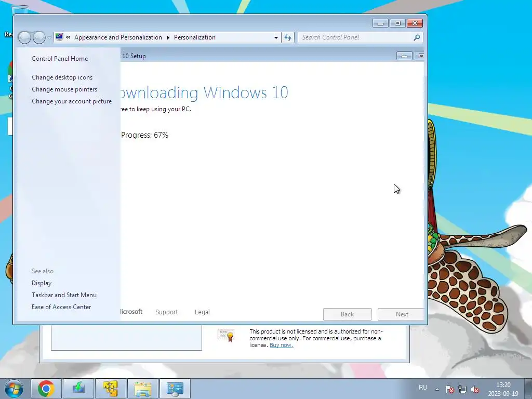Refresh the Personalization page
Screen dimensions: 532x399
(x=288, y=37)
